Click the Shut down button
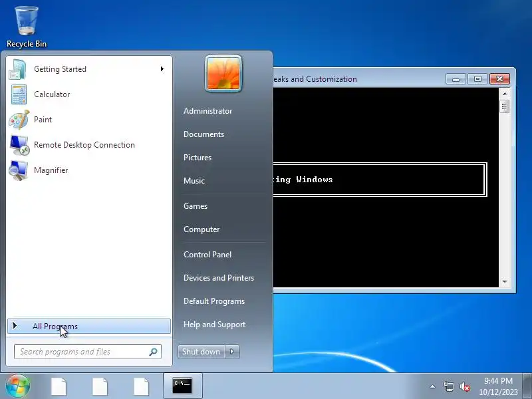Screen dimensions: 532x399 tap(201, 352)
